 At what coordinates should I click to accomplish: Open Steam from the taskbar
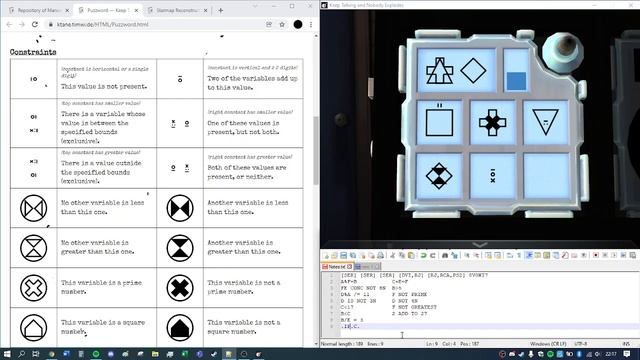click(213, 354)
